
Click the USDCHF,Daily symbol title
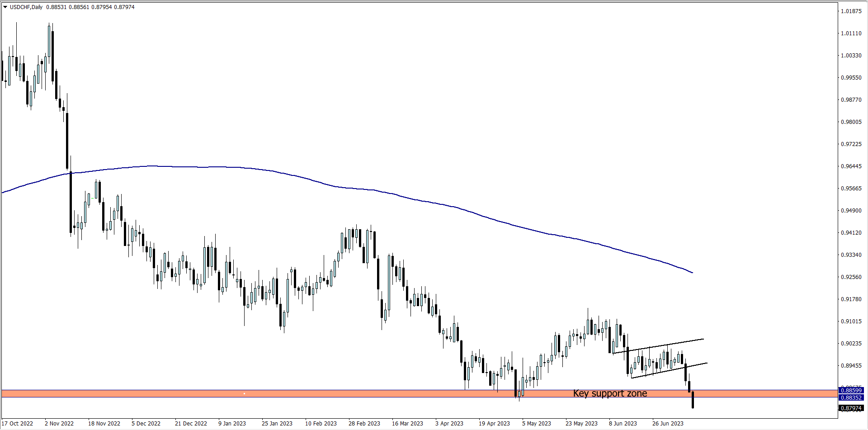pos(26,7)
